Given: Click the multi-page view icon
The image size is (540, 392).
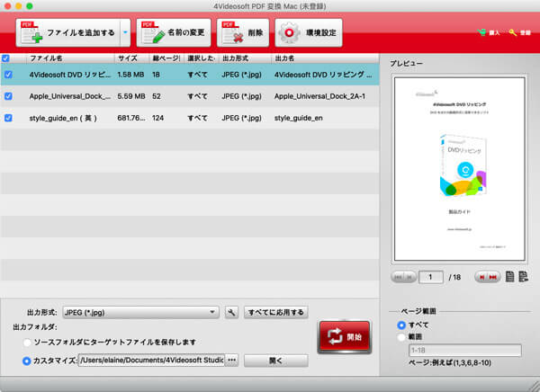Looking at the screenshot, I should (523, 277).
